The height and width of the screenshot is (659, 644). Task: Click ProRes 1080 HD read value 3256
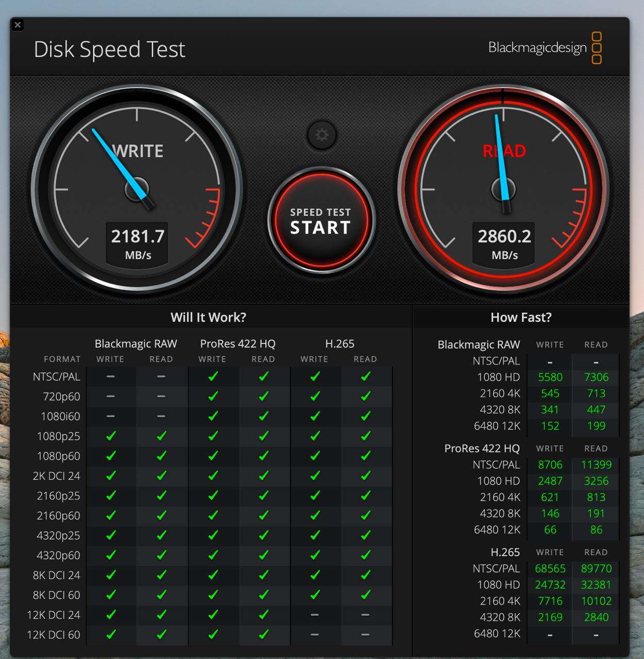click(x=596, y=481)
